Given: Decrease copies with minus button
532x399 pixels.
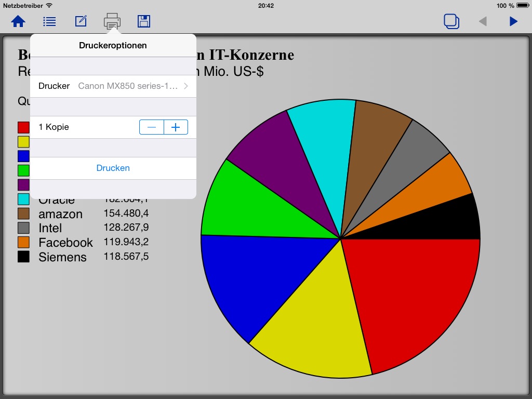Looking at the screenshot, I should (152, 127).
